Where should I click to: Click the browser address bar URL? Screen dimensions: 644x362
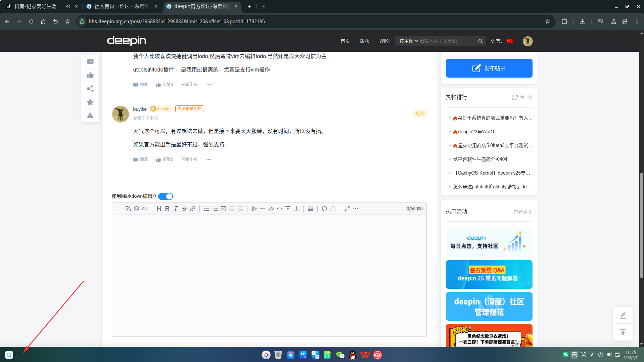(177, 21)
